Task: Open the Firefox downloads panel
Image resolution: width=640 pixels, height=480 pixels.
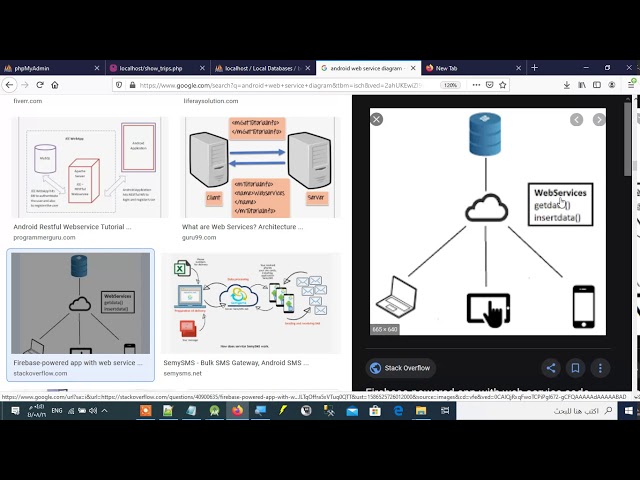Action: pyautogui.click(x=567, y=85)
